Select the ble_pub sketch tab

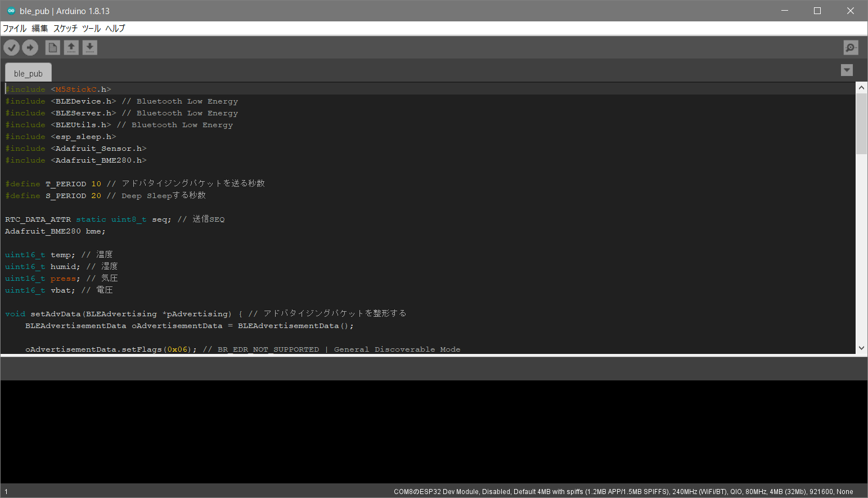click(x=28, y=73)
